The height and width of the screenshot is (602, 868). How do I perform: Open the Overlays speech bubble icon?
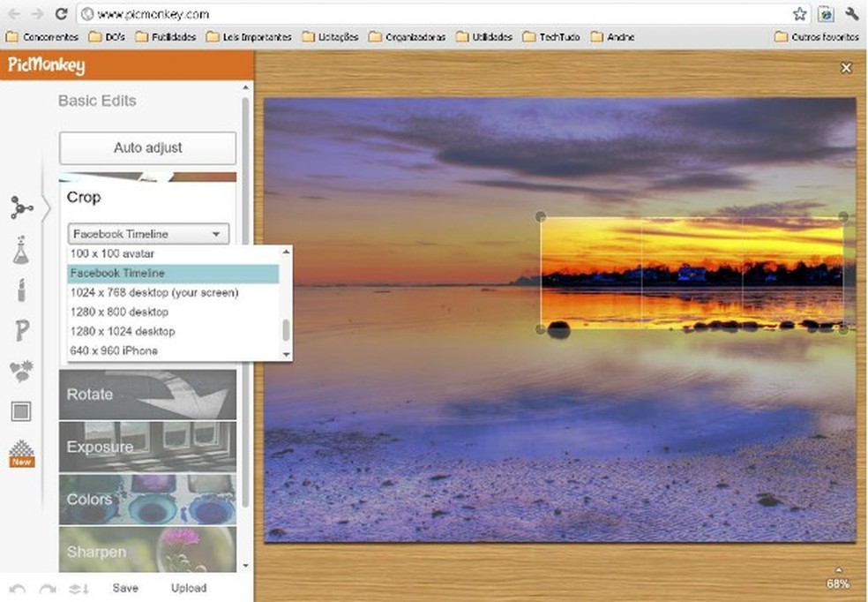coord(21,372)
